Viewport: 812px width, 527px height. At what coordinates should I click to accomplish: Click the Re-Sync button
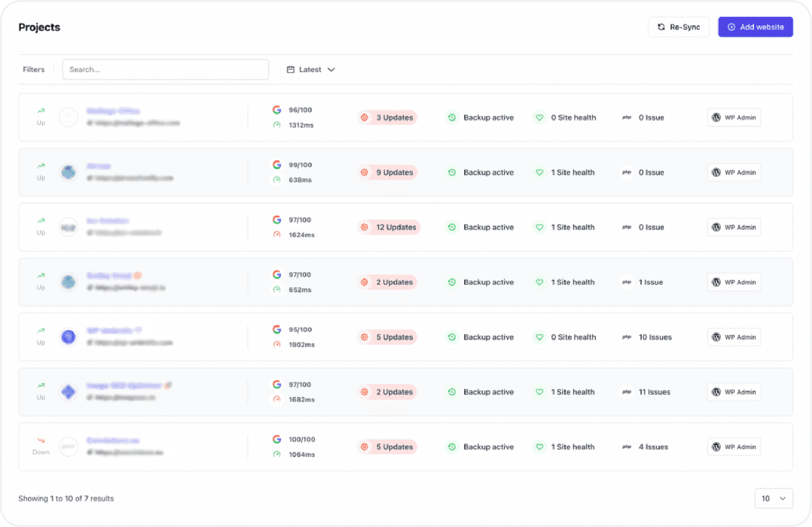[678, 27]
